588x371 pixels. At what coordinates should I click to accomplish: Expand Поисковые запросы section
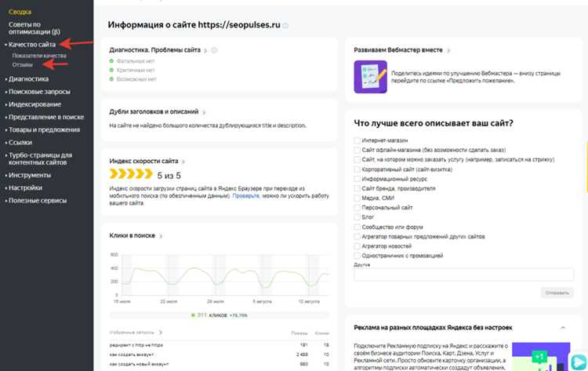[x=39, y=92]
